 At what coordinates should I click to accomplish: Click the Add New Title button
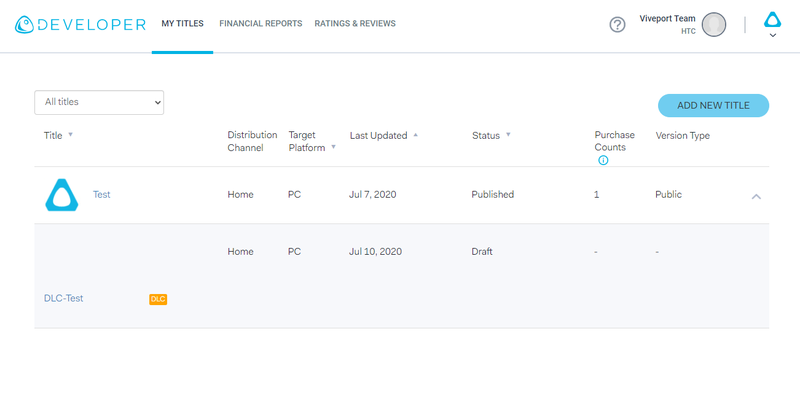click(713, 106)
